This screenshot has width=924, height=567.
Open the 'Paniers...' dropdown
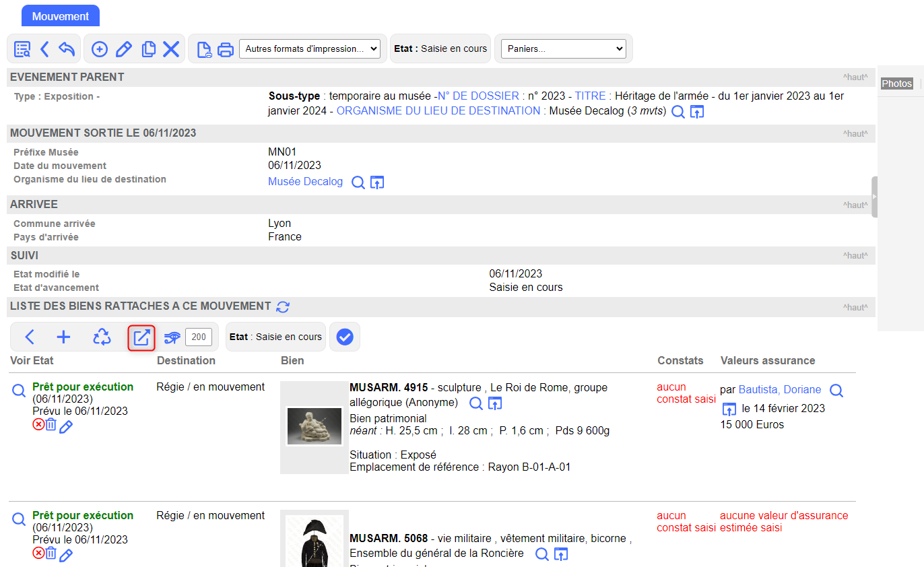tap(564, 48)
